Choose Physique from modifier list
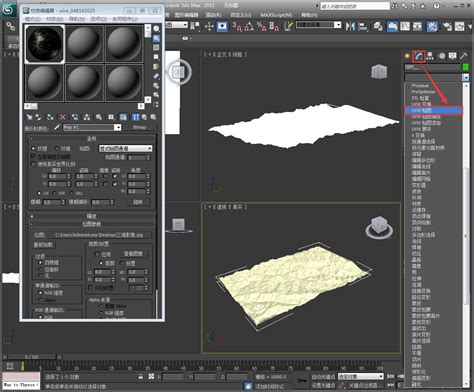Viewport: 474px width, 392px height. tap(420, 86)
